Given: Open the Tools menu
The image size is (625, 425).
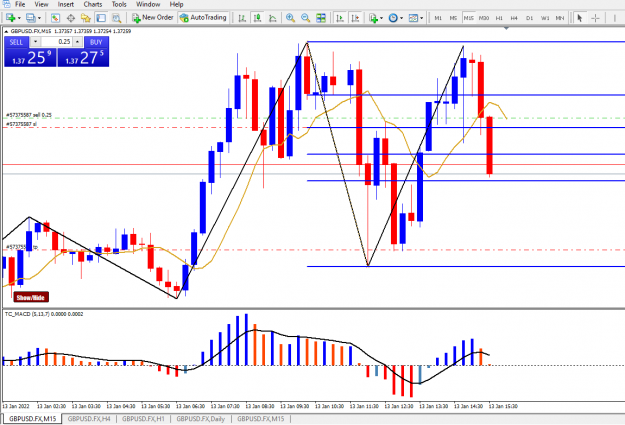Looking at the screenshot, I should (119, 4).
